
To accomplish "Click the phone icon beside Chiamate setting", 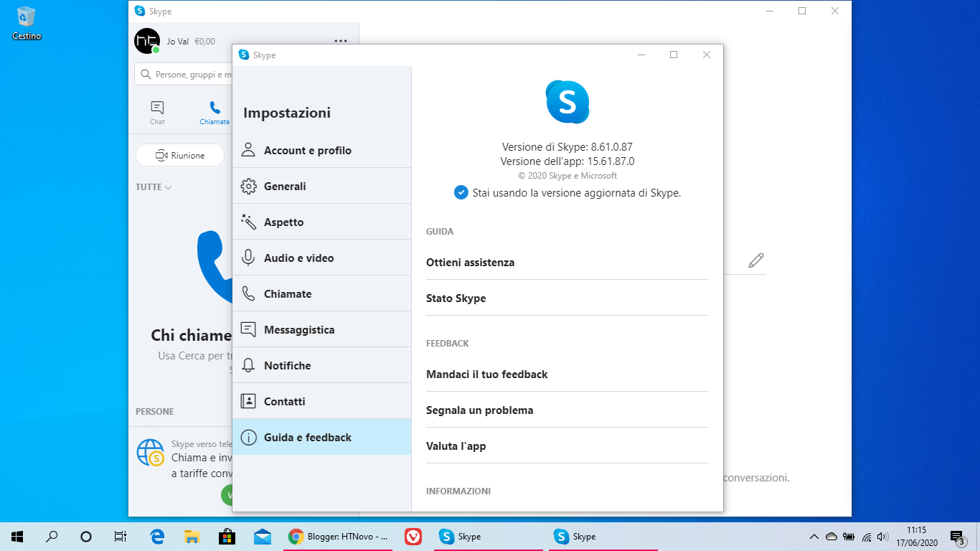I will [248, 293].
